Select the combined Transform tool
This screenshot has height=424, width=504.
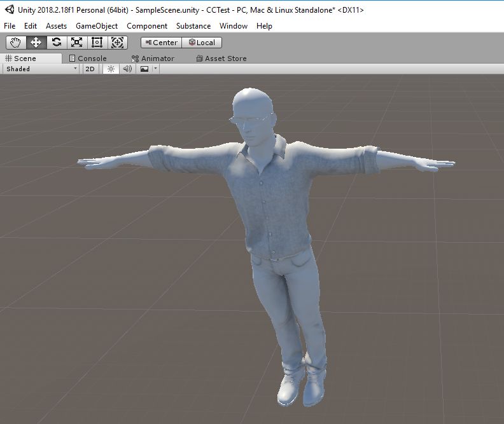click(117, 43)
